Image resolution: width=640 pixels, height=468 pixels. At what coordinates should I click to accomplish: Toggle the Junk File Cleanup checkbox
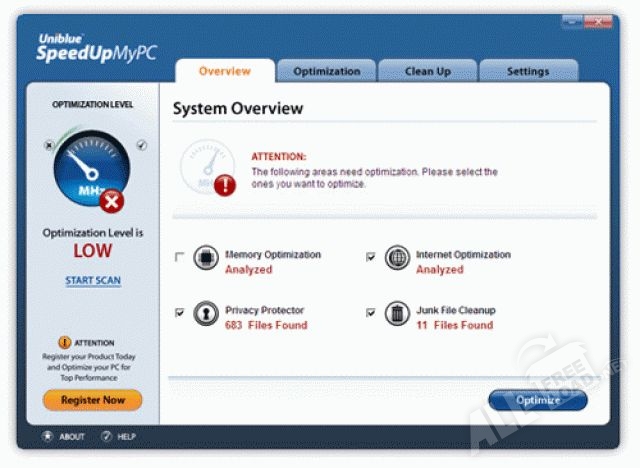tap(371, 313)
